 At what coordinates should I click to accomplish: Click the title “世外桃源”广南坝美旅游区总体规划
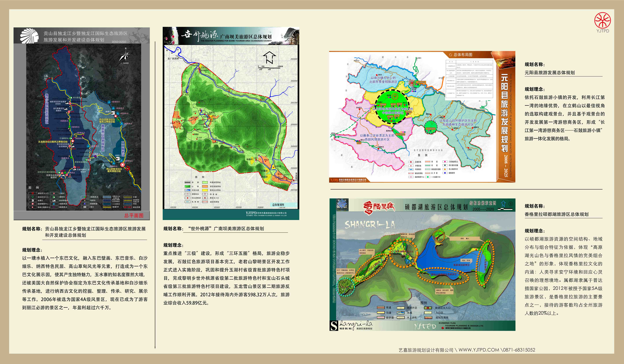pos(226,229)
